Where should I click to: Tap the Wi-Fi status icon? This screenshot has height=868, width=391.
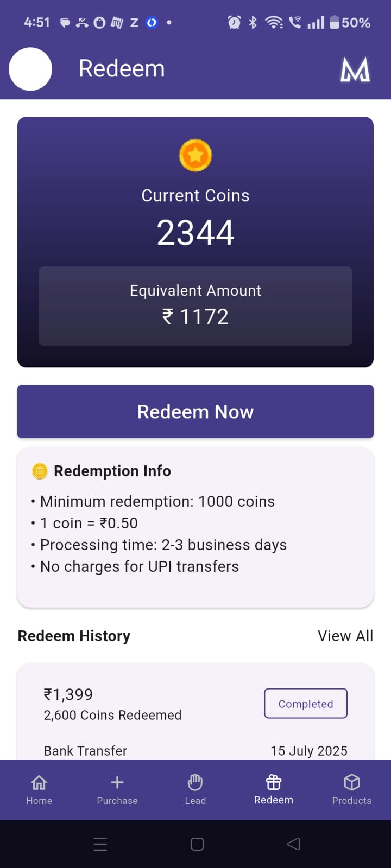pyautogui.click(x=274, y=22)
